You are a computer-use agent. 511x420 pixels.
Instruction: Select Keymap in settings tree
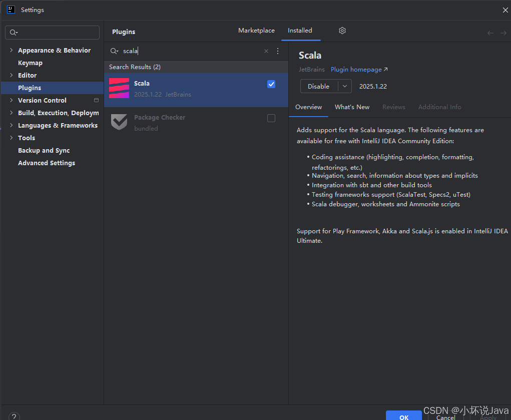click(31, 63)
